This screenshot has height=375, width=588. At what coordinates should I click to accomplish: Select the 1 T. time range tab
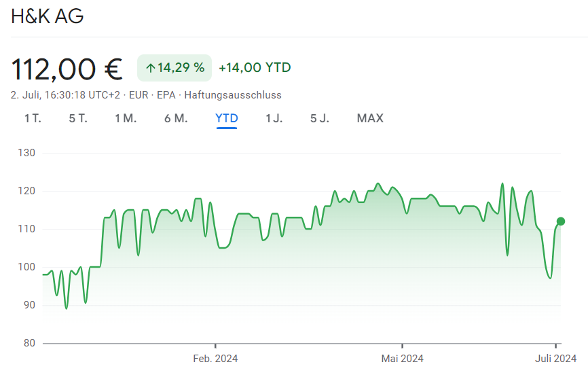(33, 119)
